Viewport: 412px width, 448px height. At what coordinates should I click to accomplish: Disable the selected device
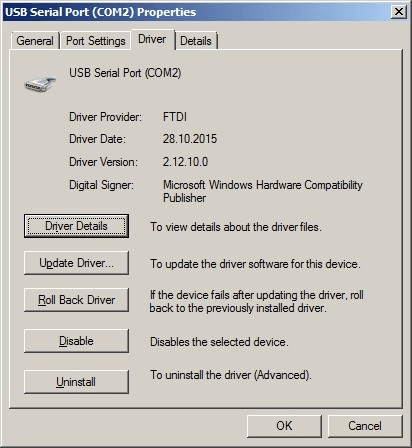coord(76,341)
